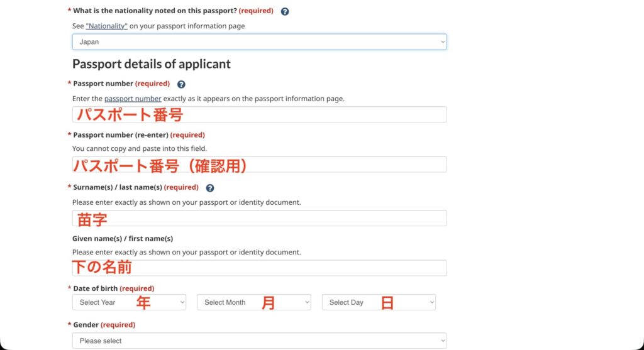Click the 'passport number' underlined link
Image resolution: width=644 pixels, height=350 pixels.
pos(133,99)
